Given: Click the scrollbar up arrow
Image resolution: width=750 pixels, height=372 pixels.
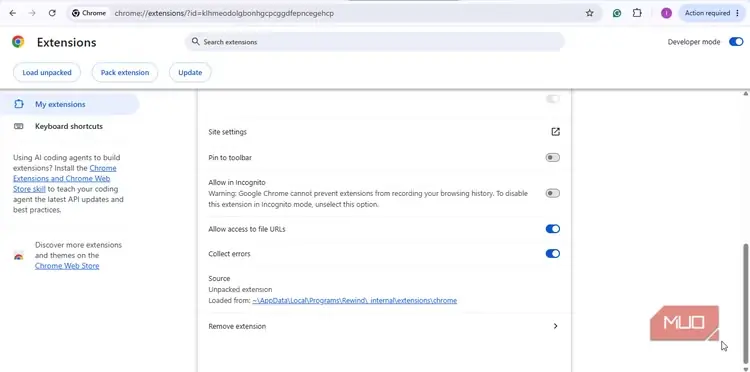Looking at the screenshot, I should tap(745, 93).
